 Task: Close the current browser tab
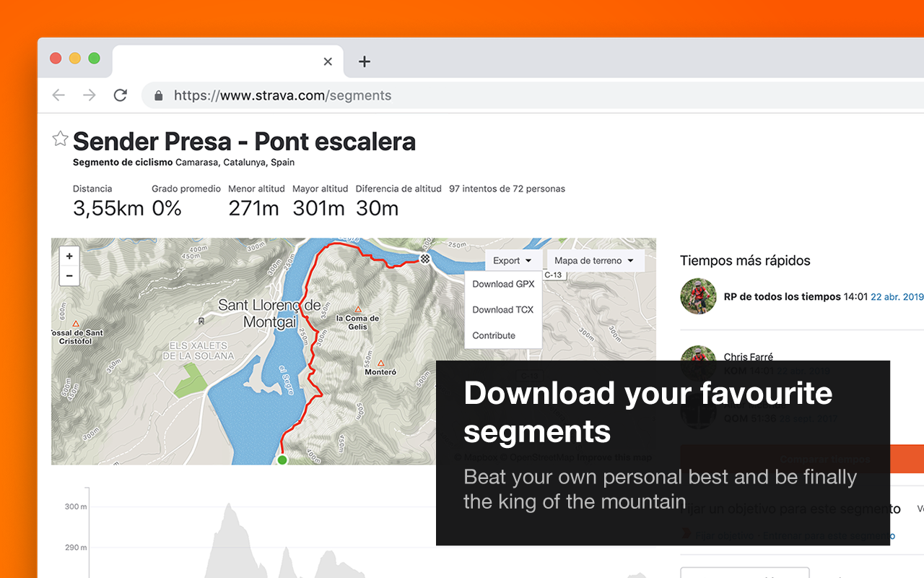[x=328, y=61]
